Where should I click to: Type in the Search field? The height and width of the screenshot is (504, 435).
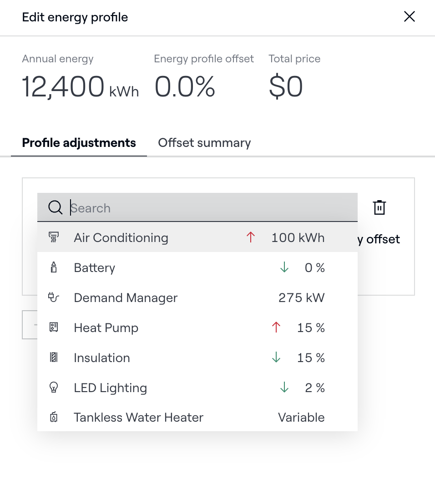point(209,208)
